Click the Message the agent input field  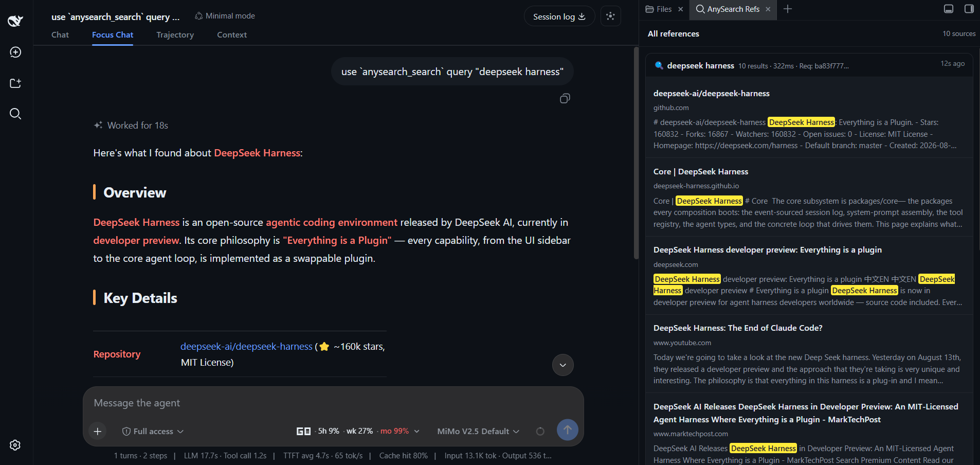pyautogui.click(x=333, y=403)
